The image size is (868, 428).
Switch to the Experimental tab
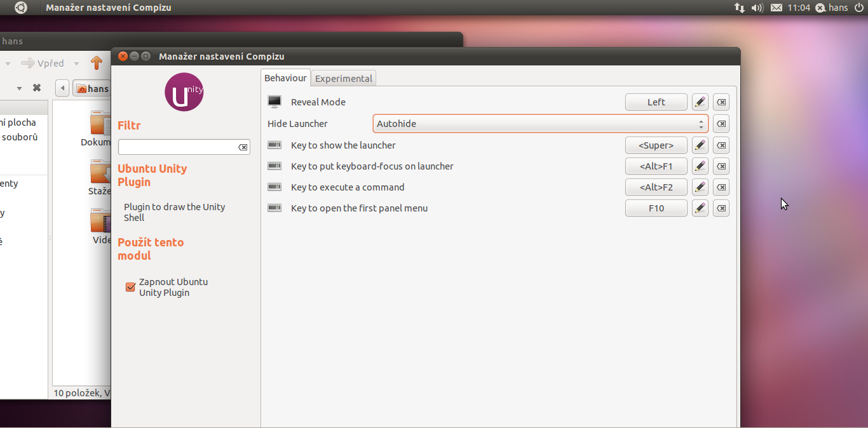click(x=344, y=79)
